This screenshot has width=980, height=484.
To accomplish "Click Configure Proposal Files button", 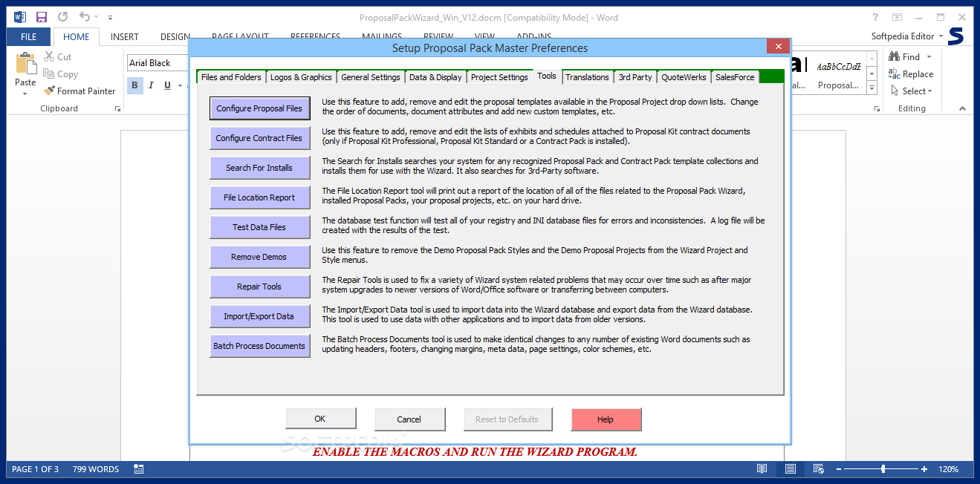I will click(259, 108).
